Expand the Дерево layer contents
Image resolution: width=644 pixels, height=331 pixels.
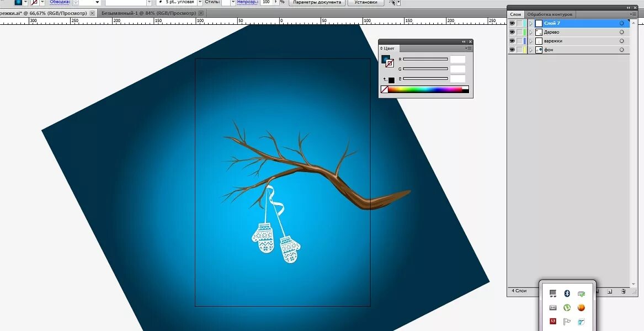tap(531, 32)
